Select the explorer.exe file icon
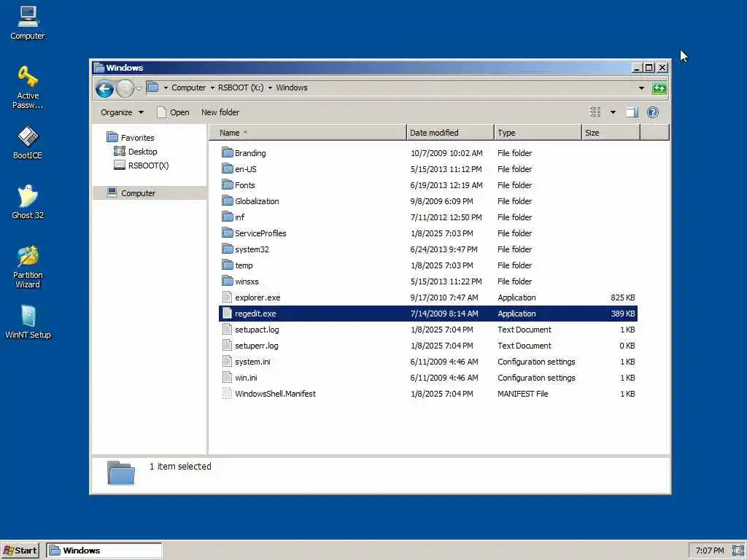The height and width of the screenshot is (560, 747). pos(228,297)
